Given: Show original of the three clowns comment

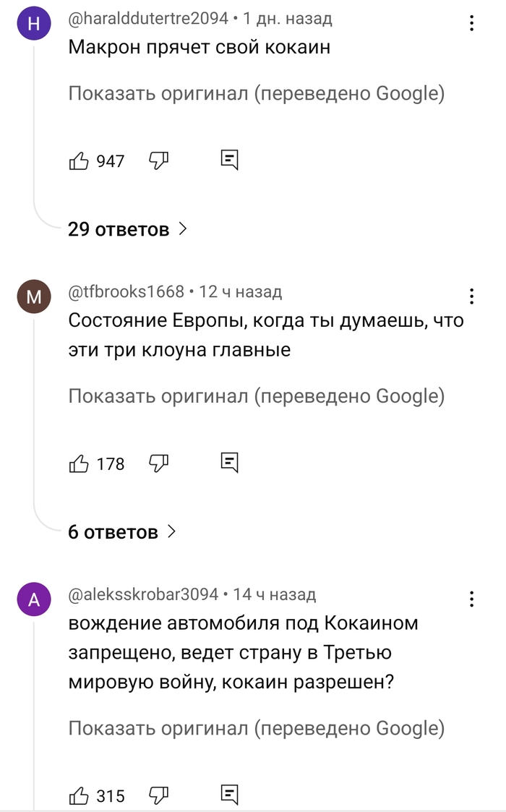Looking at the screenshot, I should (x=256, y=396).
